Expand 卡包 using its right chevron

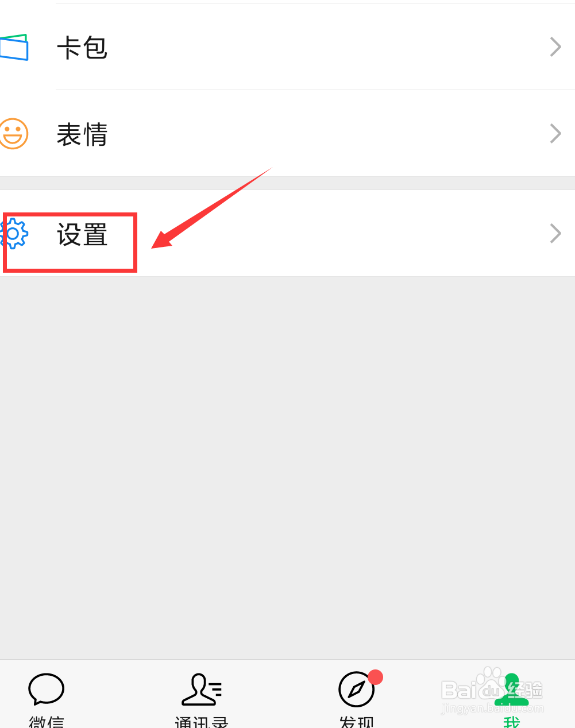(555, 47)
